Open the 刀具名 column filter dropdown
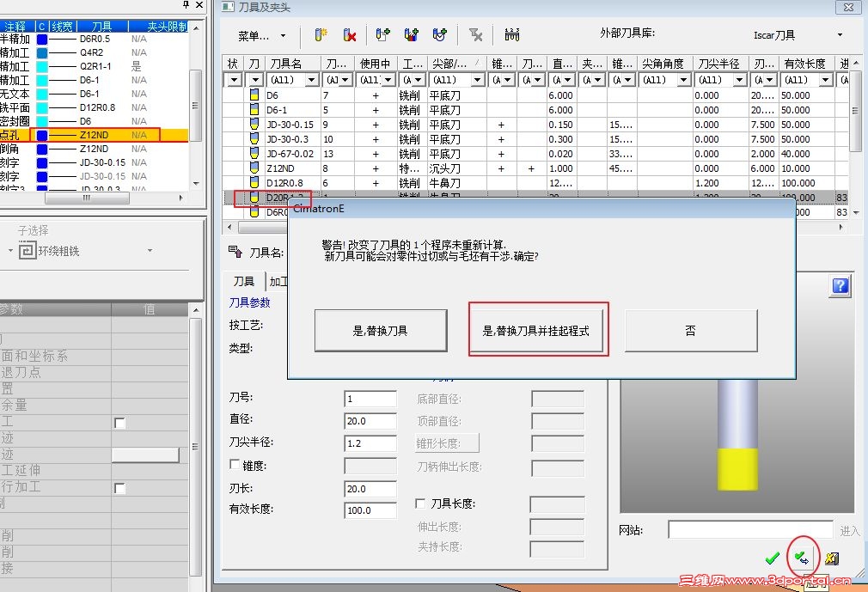The image size is (868, 592). pos(312,80)
